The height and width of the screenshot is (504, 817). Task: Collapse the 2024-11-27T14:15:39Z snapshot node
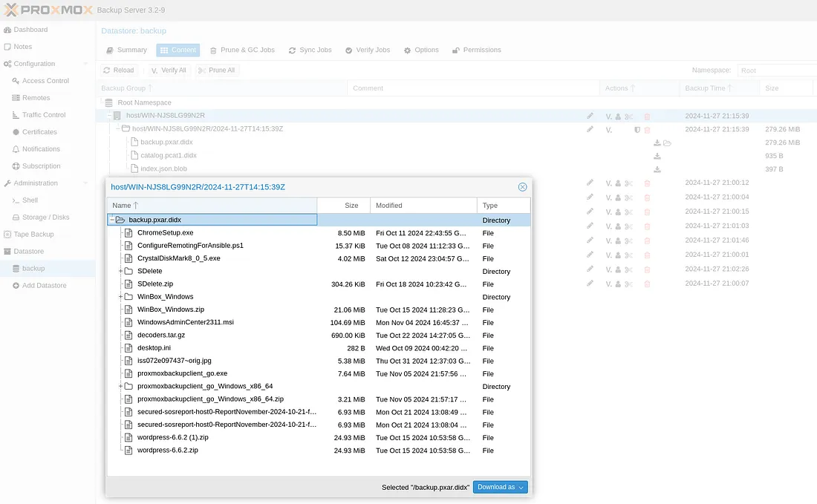118,128
